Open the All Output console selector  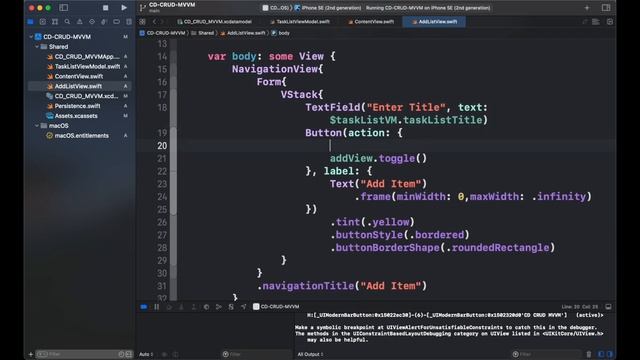tap(310, 354)
